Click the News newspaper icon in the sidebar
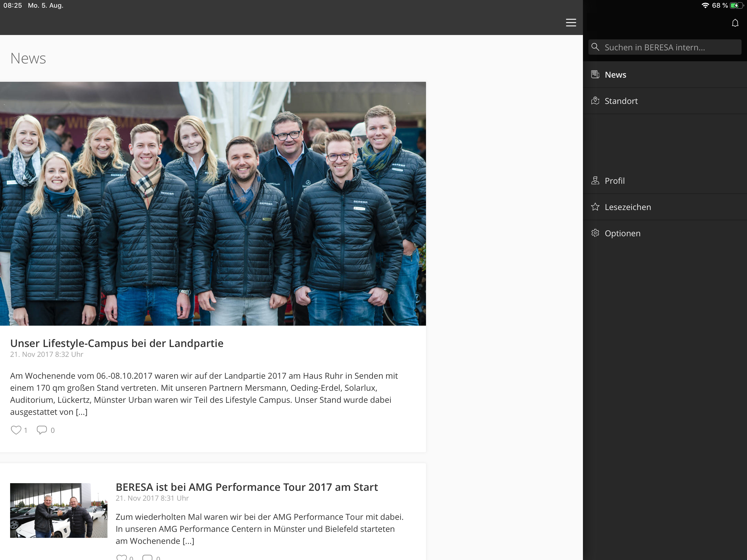 [595, 74]
